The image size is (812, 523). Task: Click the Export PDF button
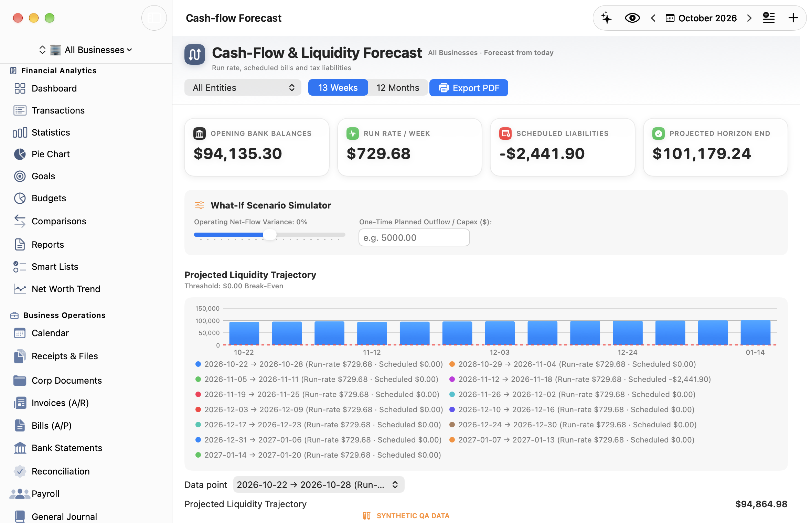pyautogui.click(x=469, y=88)
